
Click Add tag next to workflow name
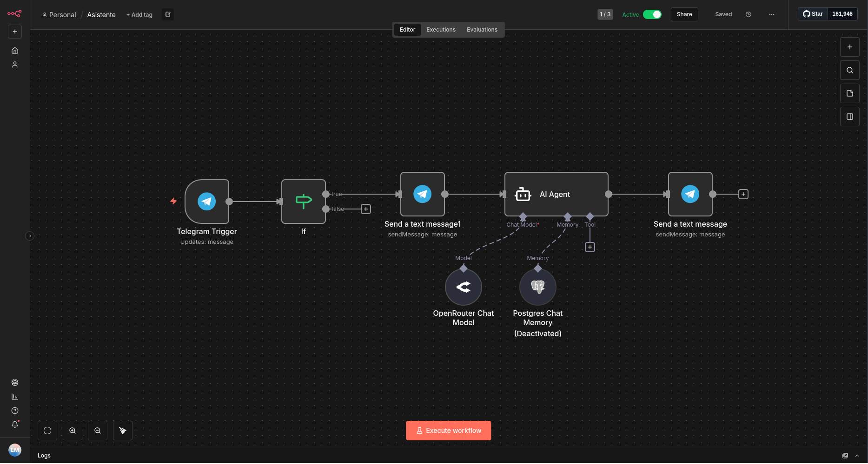tap(139, 15)
